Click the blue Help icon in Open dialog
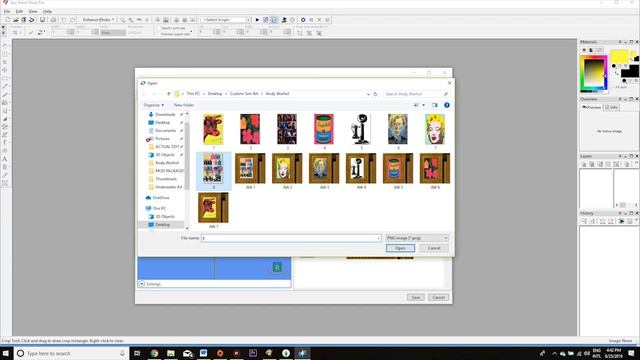Viewport: 640px width, 360px height. click(447, 105)
